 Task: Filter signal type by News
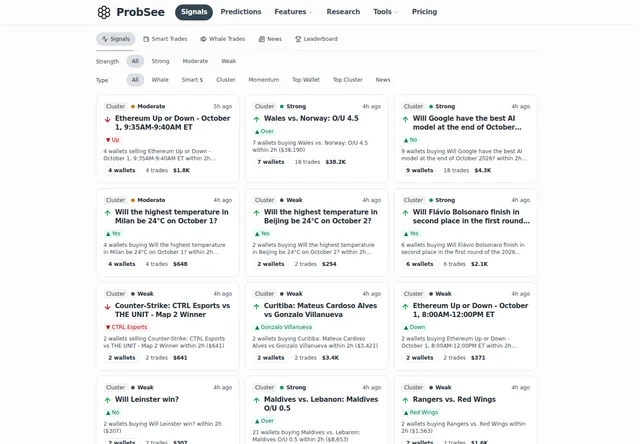coord(383,80)
